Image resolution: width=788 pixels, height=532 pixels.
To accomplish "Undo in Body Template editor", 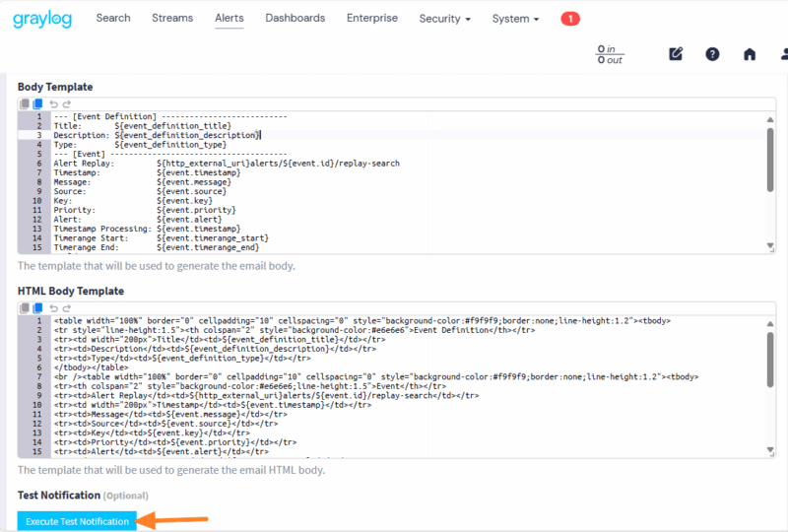I will click(53, 104).
